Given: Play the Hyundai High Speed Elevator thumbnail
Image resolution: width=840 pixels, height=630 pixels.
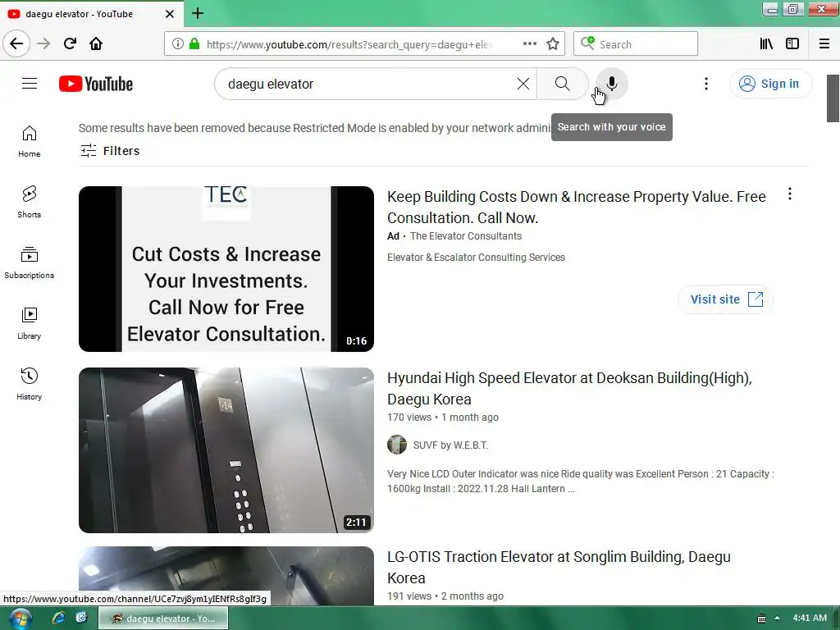Looking at the screenshot, I should (x=226, y=450).
